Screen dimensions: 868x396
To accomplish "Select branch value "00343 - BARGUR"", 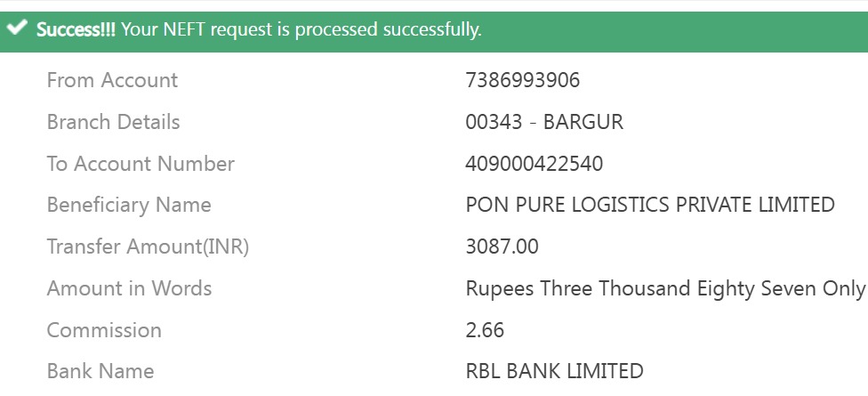I will pyautogui.click(x=544, y=122).
